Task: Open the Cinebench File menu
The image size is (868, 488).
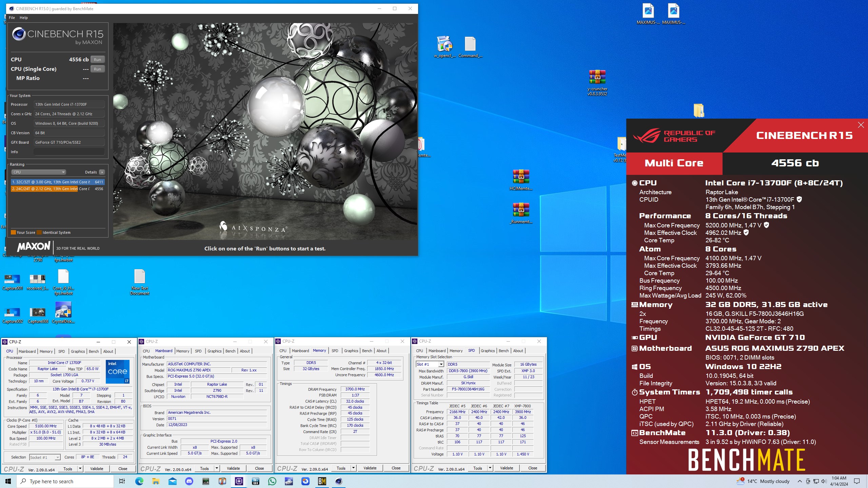Action: click(12, 18)
